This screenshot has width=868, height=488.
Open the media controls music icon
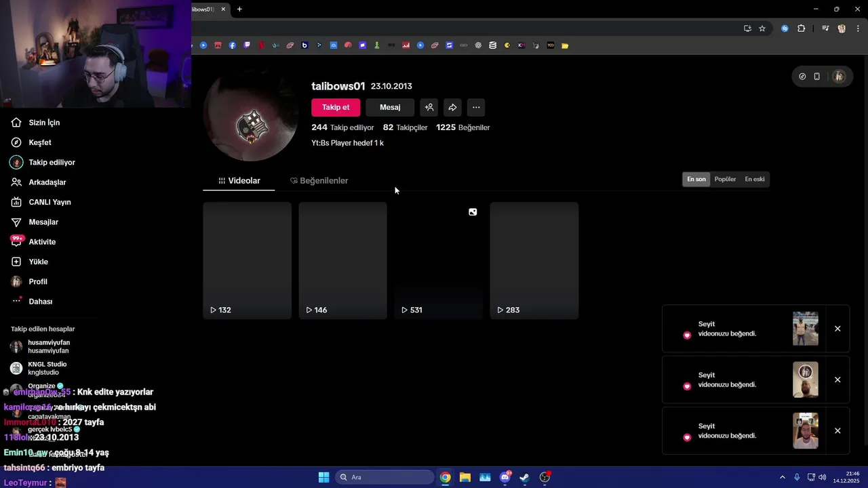(825, 28)
